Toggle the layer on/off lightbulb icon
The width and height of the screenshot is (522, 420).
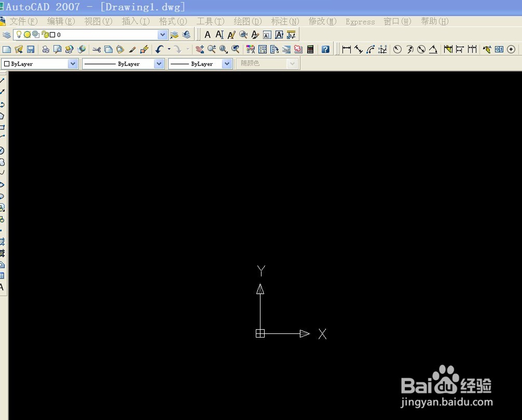pos(19,34)
